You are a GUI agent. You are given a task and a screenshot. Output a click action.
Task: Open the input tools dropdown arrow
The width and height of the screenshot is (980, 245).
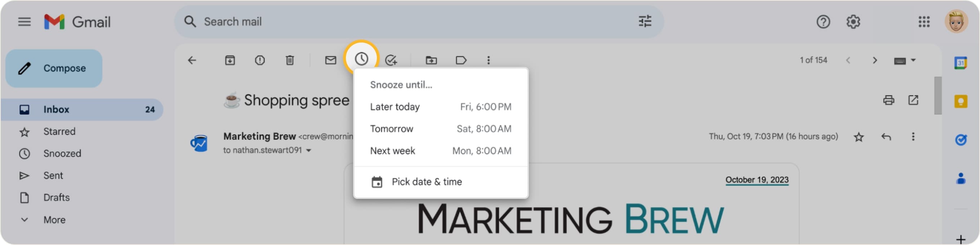(913, 60)
